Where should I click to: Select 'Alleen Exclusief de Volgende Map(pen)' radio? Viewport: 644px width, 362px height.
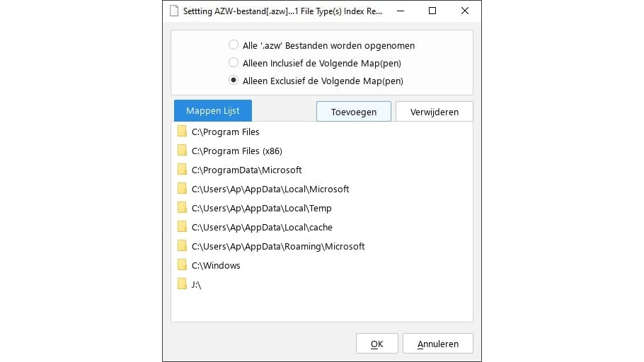234,81
